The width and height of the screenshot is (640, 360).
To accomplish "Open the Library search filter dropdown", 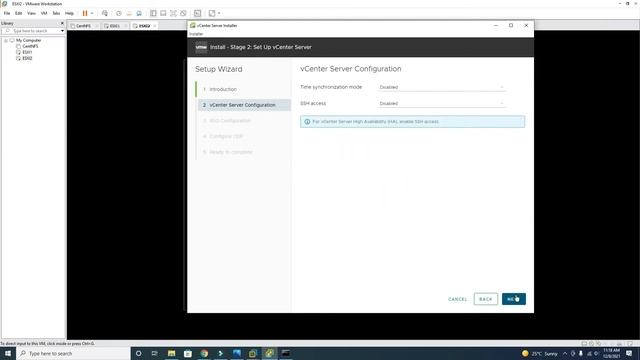I will point(62,31).
